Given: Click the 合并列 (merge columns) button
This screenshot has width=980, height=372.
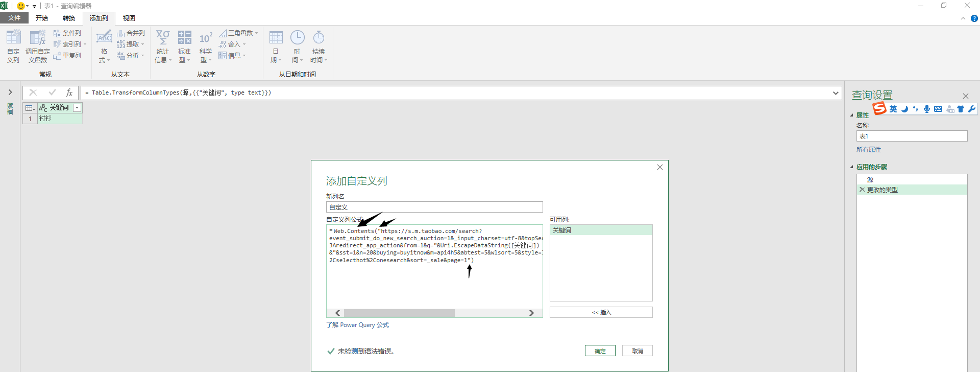Looking at the screenshot, I should (131, 33).
